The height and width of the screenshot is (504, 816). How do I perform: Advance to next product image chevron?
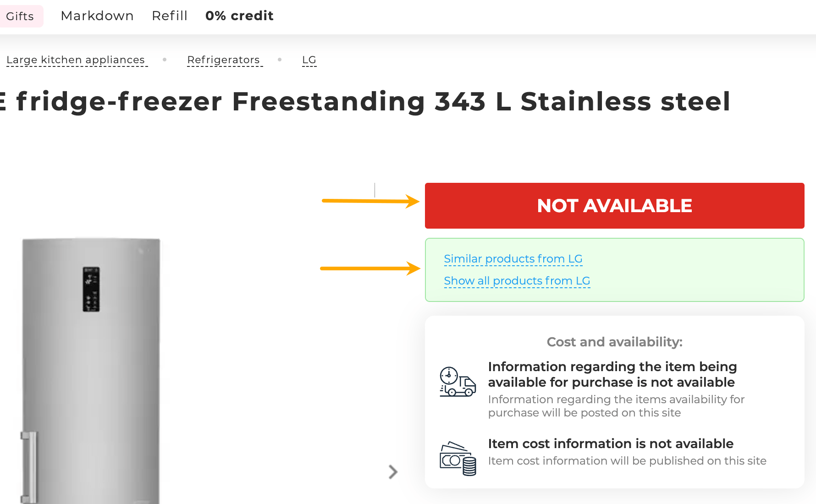393,472
